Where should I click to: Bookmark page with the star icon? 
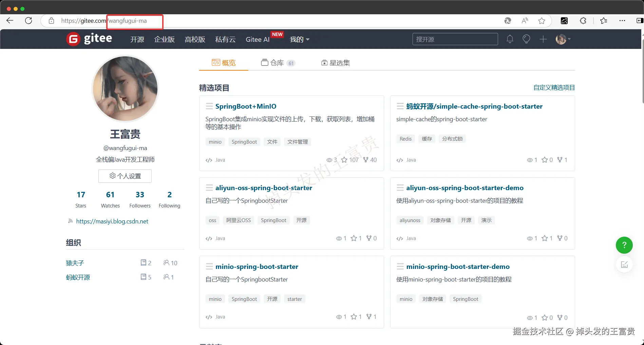click(542, 21)
